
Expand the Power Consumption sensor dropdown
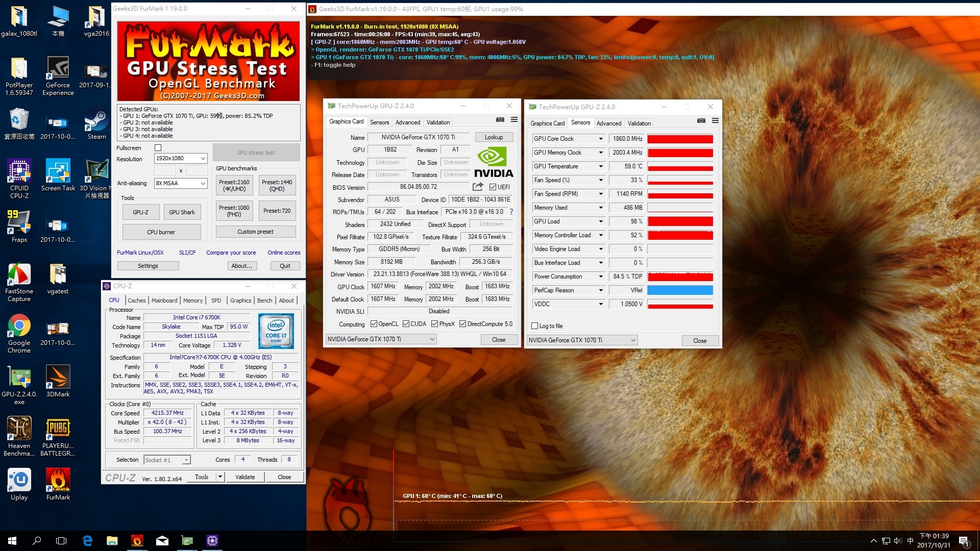coord(601,277)
